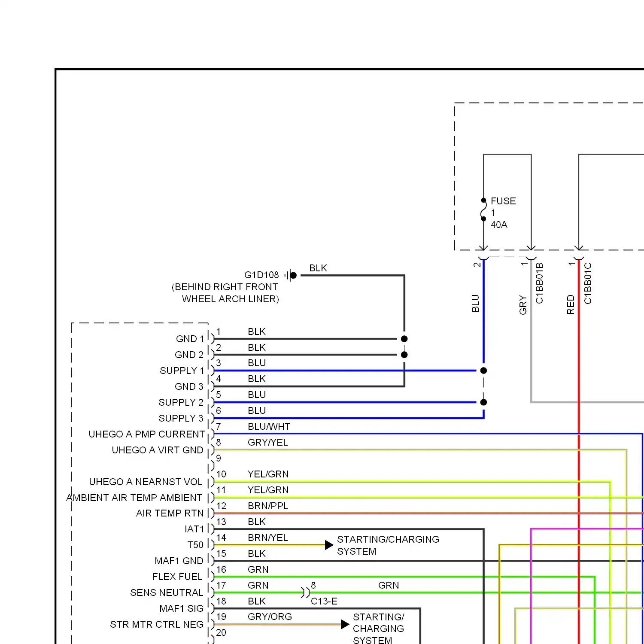644x644 pixels.
Task: Click the UHEGO A PMP CURRENT label
Action: [x=146, y=434]
